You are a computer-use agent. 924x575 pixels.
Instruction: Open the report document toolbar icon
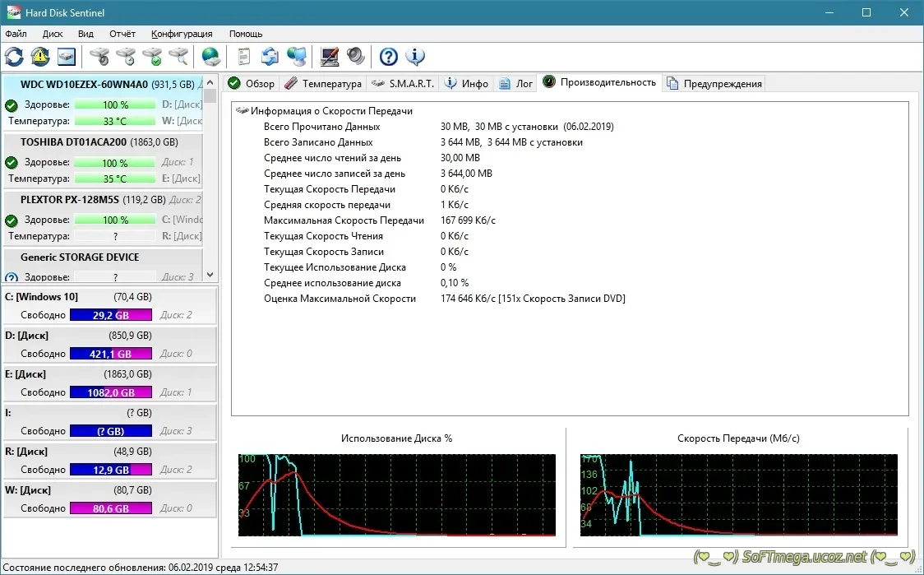point(243,57)
